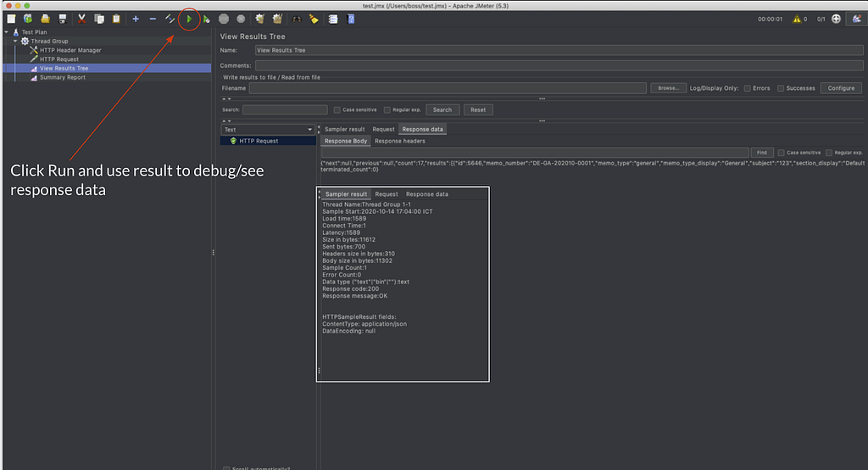Open the Text renderer dropdown
Screen dimensions: 868x470
pos(268,129)
